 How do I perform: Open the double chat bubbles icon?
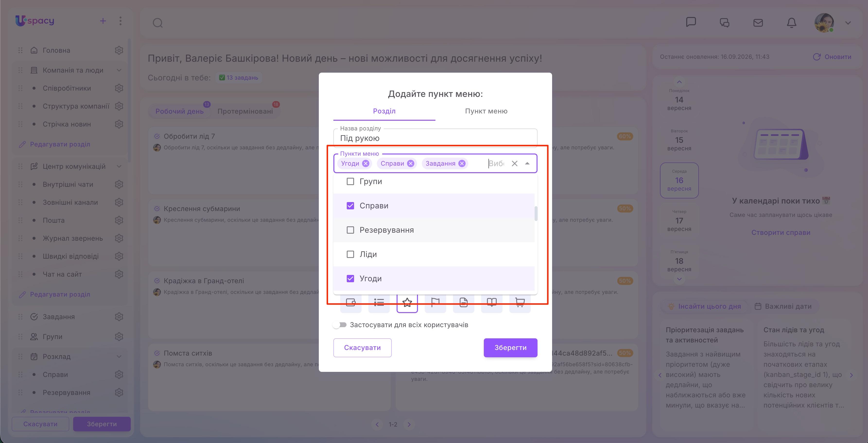[724, 23]
